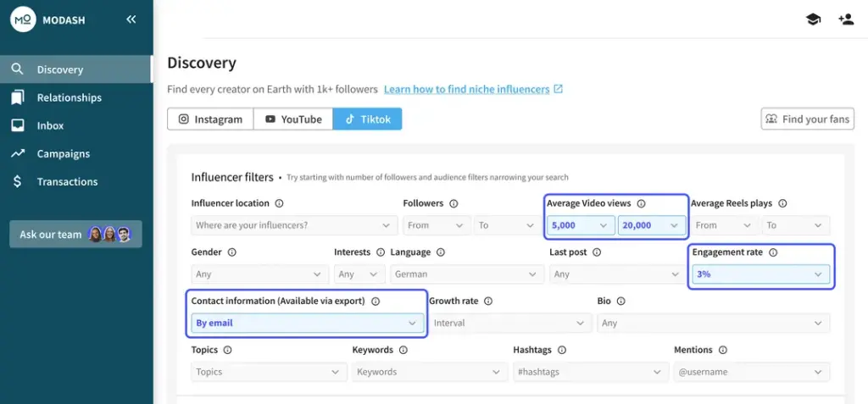Viewport: 868px width, 404px height.
Task: Open the Gender dropdown
Action: (x=259, y=274)
